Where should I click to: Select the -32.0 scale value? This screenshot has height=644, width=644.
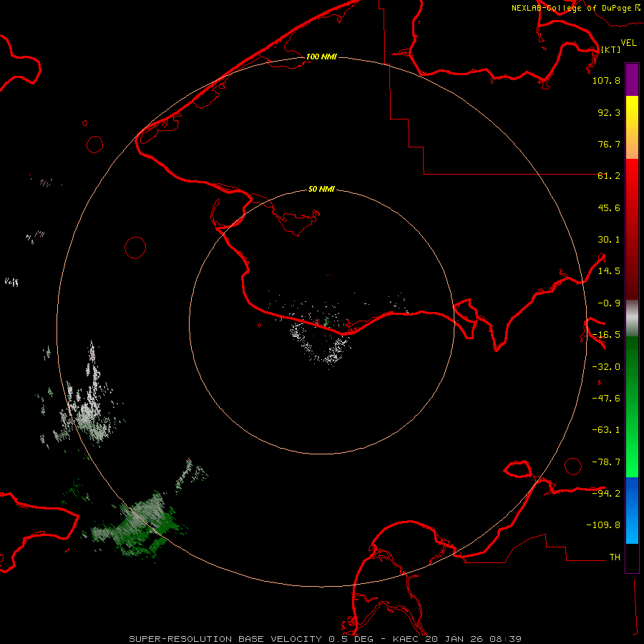point(606,366)
